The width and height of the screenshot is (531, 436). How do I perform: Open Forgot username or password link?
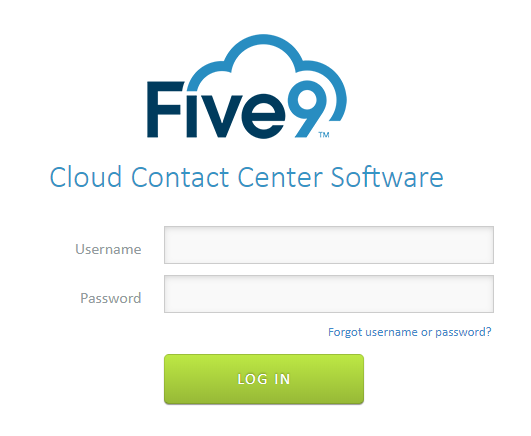[409, 332]
